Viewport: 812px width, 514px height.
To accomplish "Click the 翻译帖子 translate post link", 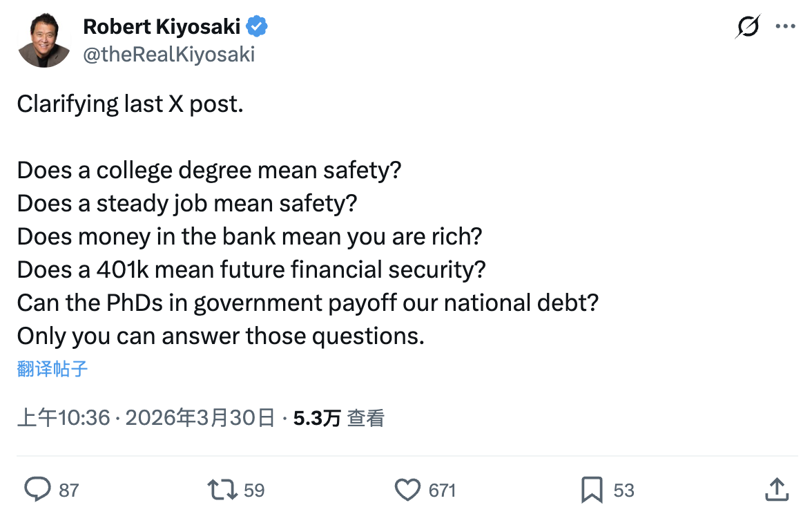I will point(52,369).
